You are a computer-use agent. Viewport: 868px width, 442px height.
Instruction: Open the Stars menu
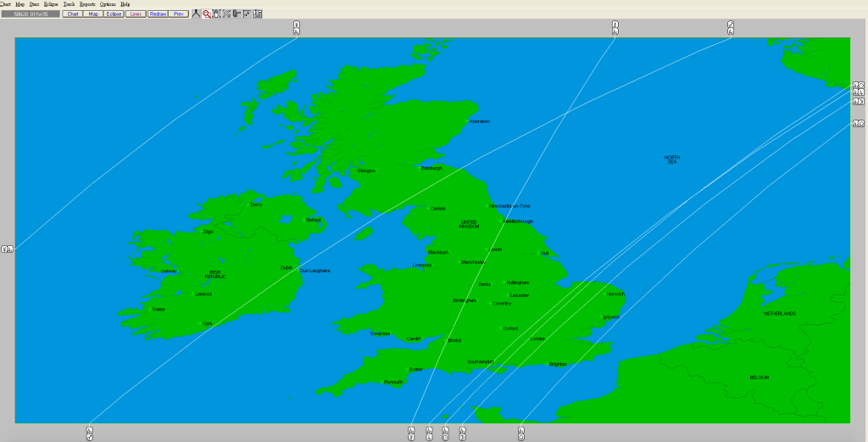[x=34, y=4]
